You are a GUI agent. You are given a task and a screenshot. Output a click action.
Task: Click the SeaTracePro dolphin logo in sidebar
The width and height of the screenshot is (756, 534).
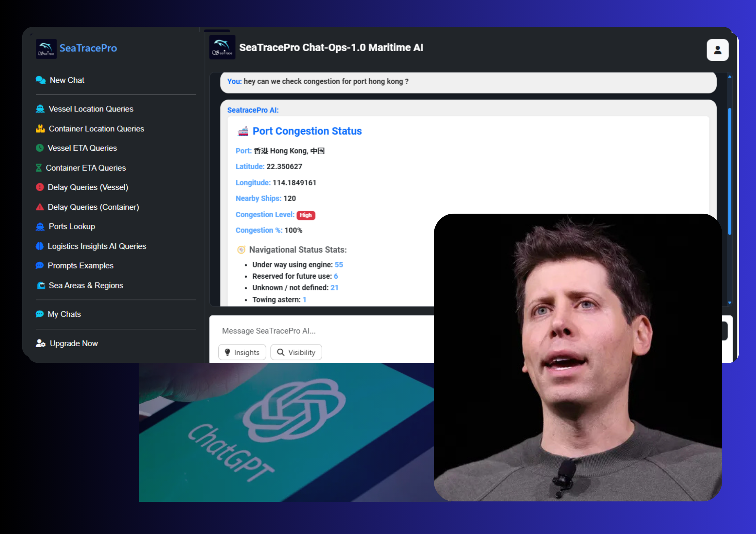tap(46, 49)
